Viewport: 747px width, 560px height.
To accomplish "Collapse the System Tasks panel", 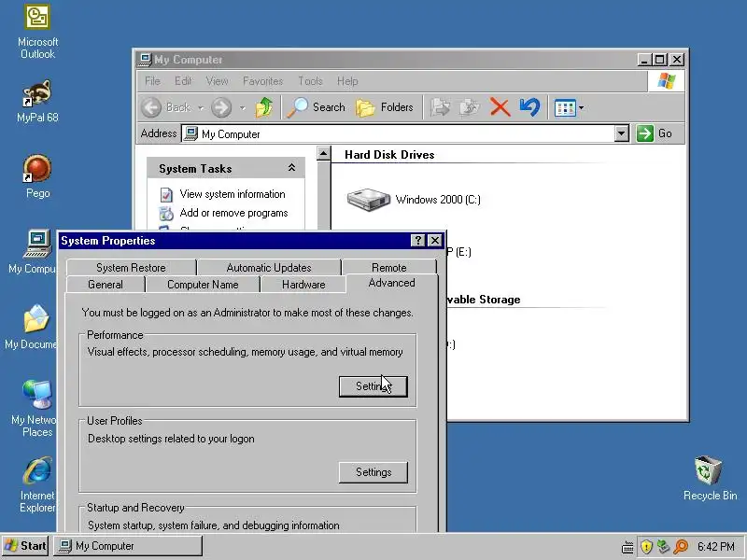I will click(x=291, y=168).
